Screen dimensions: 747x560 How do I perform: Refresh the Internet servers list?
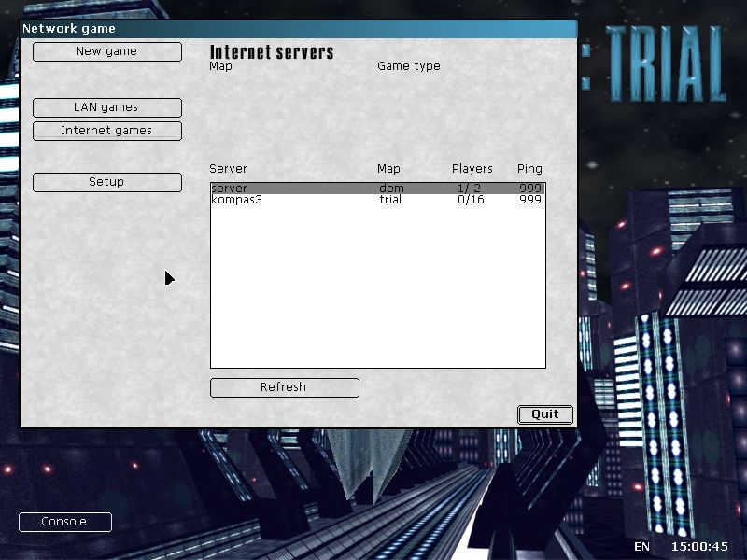coord(285,387)
